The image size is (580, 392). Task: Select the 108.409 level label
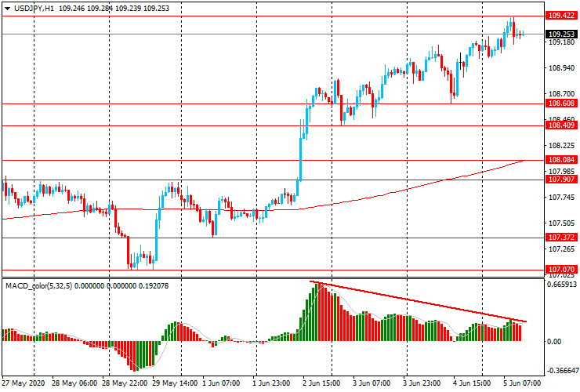(561, 125)
